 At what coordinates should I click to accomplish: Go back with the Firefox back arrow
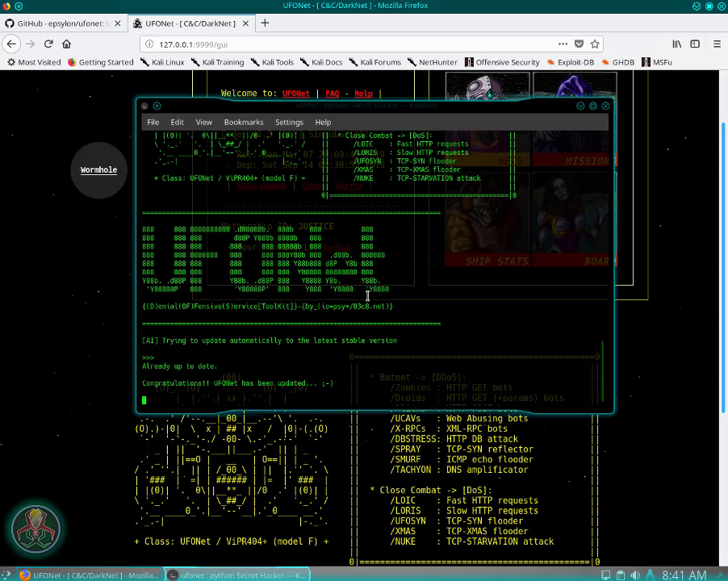tap(11, 44)
